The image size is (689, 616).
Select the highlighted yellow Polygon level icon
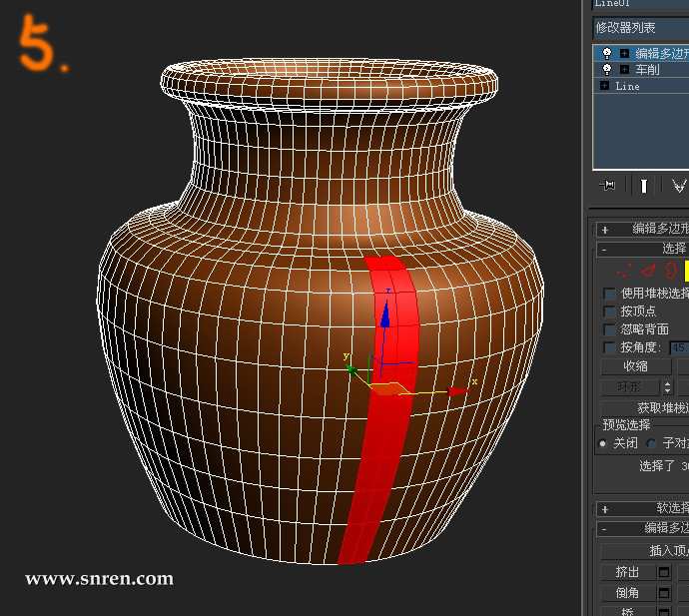click(686, 271)
